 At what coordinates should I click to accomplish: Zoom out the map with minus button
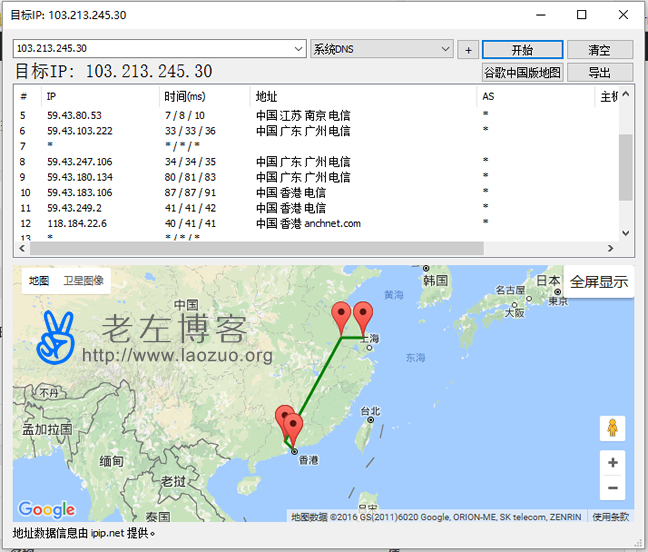click(x=612, y=488)
